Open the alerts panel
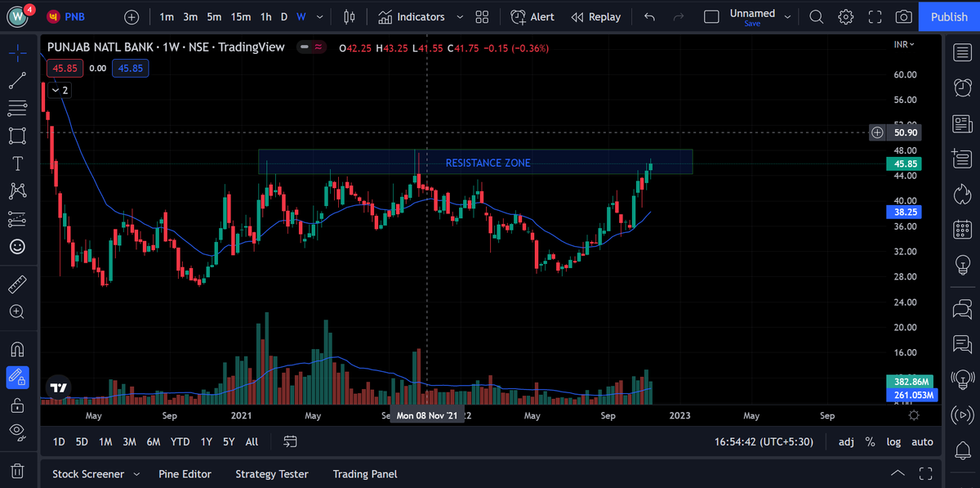 pos(962,88)
